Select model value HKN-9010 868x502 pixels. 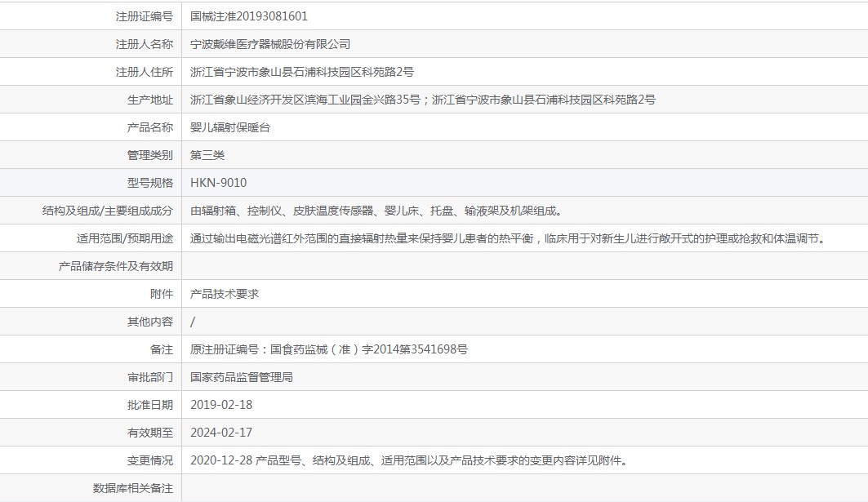click(218, 183)
